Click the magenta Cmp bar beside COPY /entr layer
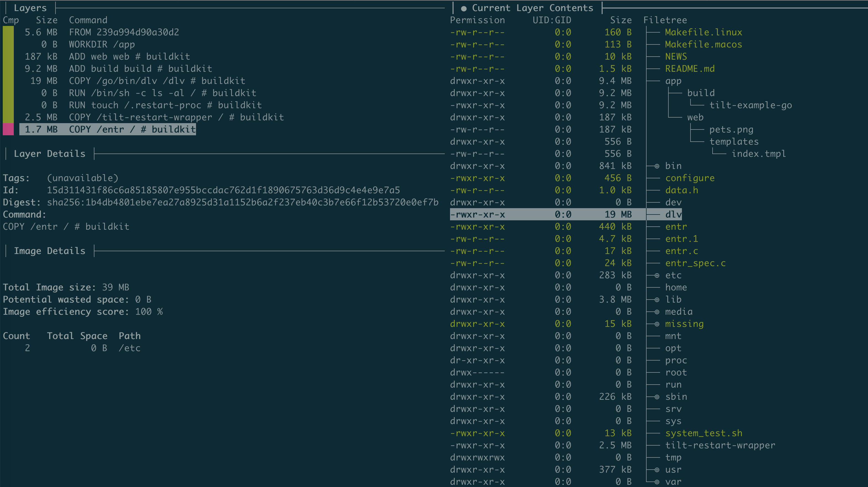The width and height of the screenshot is (868, 487). [8, 129]
